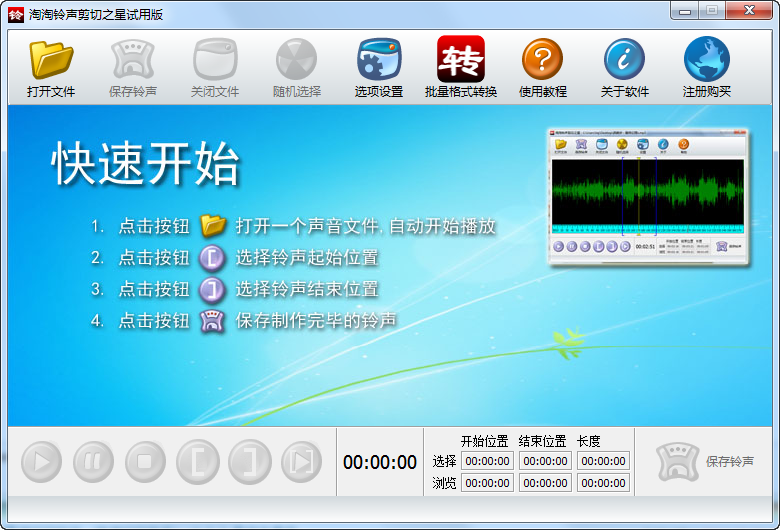Viewport: 780px width, 530px height.
Task: Set ringtone end with right bracket button
Action: [x=250, y=462]
